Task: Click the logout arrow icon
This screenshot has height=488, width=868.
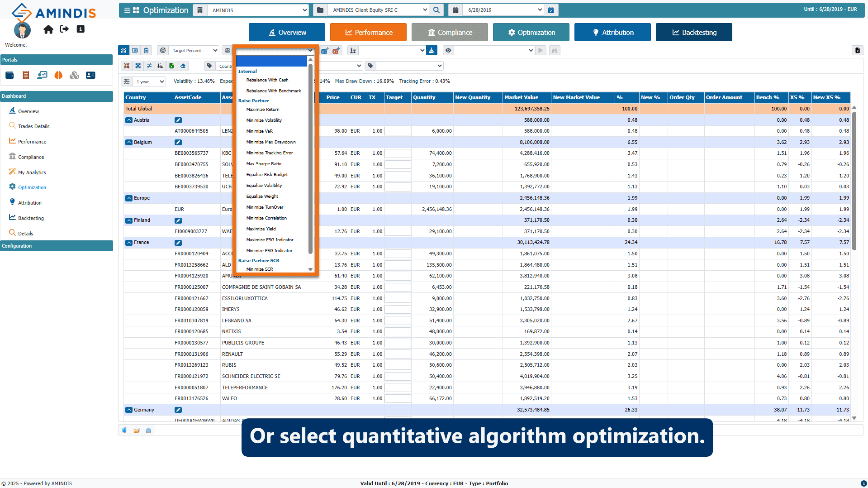Action: (x=64, y=29)
